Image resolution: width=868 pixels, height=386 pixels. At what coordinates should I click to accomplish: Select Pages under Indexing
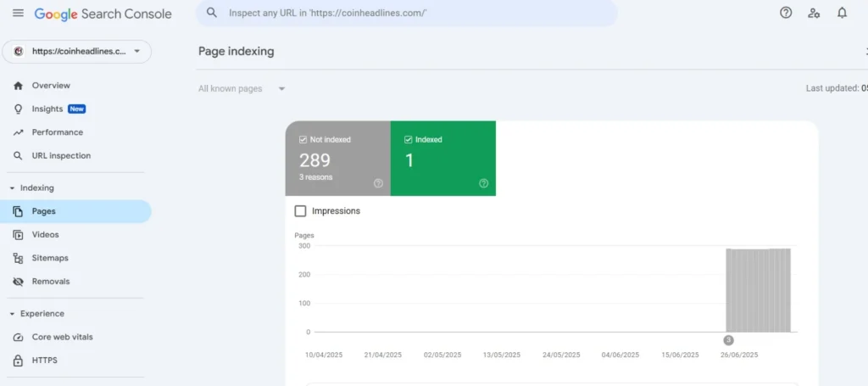75,211
